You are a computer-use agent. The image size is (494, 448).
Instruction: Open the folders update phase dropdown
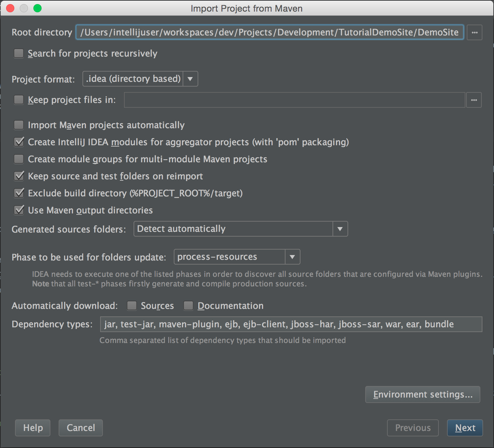click(292, 257)
